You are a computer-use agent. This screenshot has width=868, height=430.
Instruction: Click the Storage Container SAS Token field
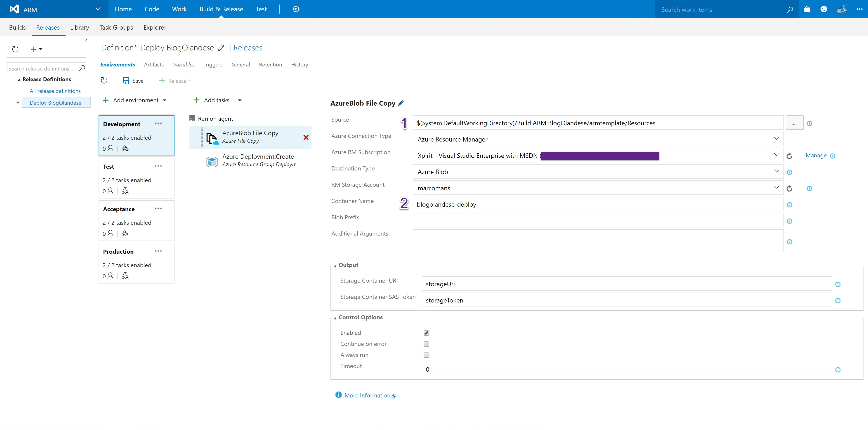tap(627, 300)
